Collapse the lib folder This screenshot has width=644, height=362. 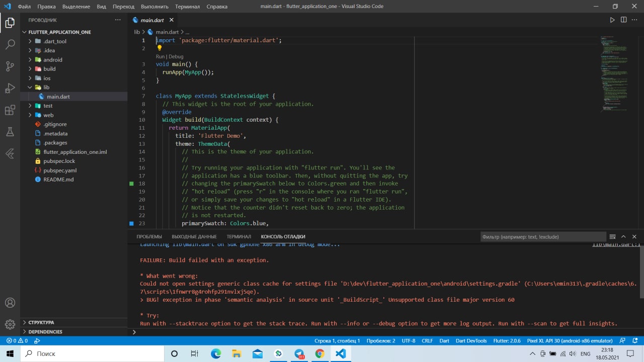31,87
